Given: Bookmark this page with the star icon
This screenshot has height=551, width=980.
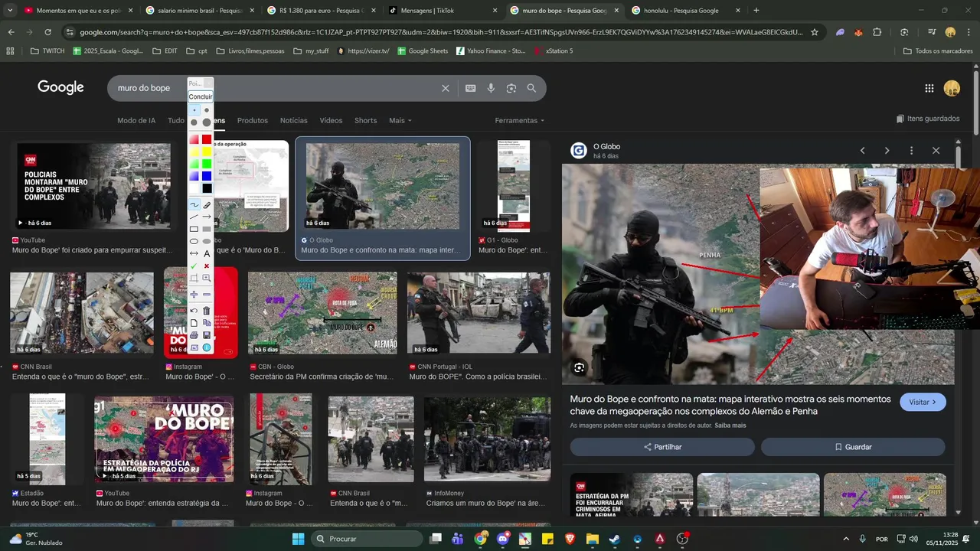Looking at the screenshot, I should pos(815,32).
